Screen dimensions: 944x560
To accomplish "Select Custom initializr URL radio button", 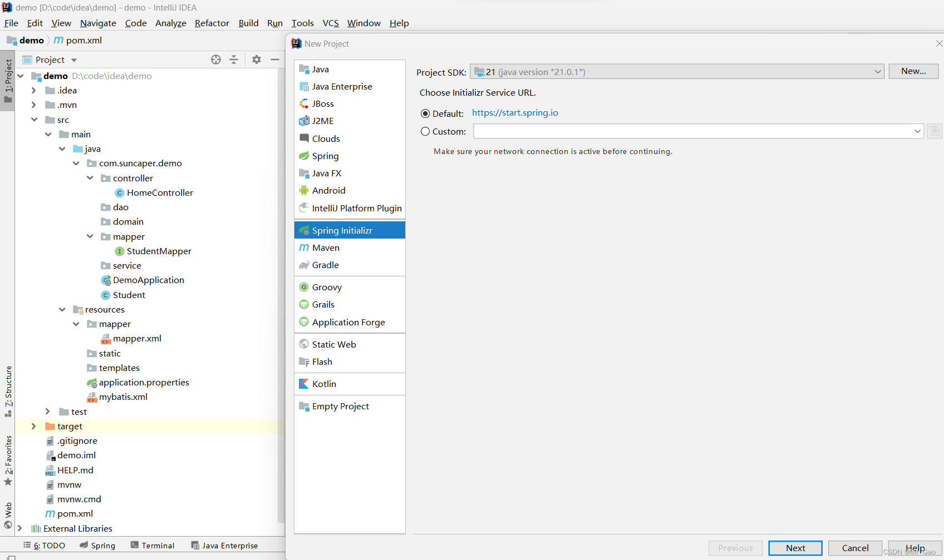I will (x=425, y=131).
